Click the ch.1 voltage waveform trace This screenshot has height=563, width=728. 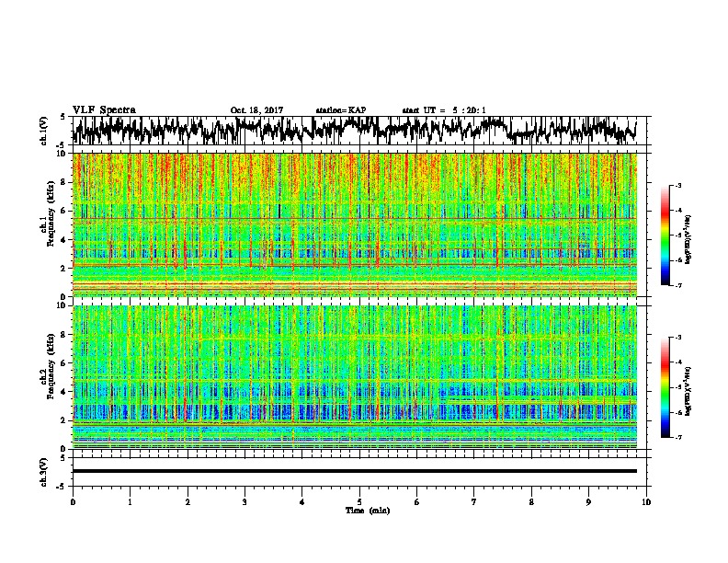pos(354,131)
